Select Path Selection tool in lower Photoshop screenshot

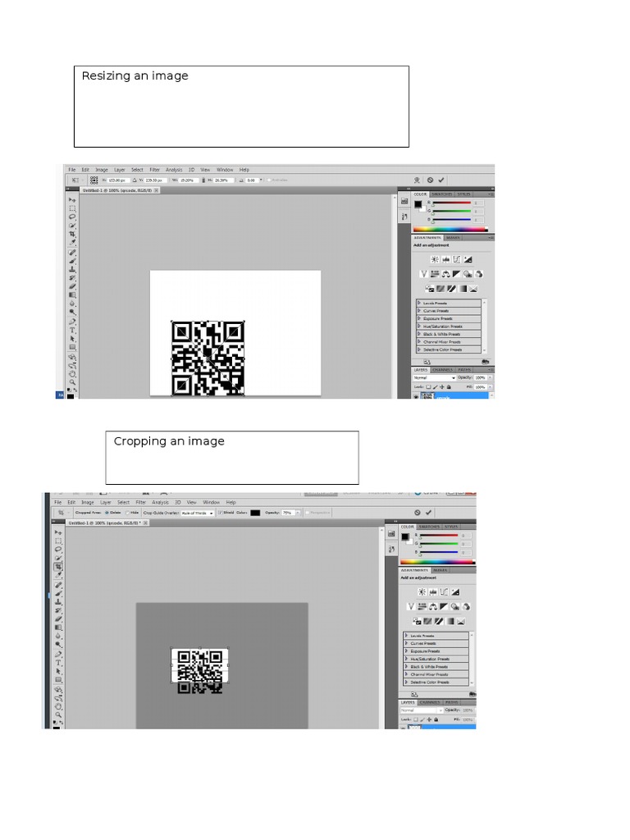click(58, 671)
